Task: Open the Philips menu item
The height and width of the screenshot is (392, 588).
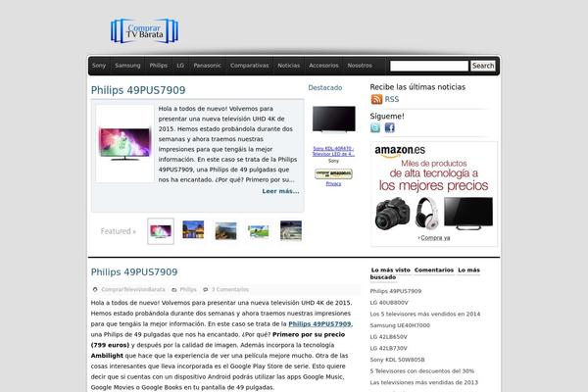Action: coord(158,66)
